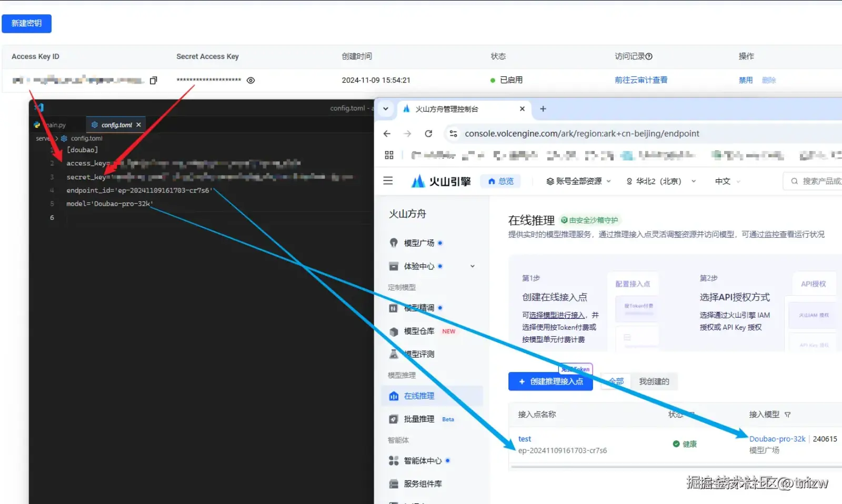The image size is (842, 504).
Task: Open 在线推理 in the sidebar menu
Action: point(432,396)
